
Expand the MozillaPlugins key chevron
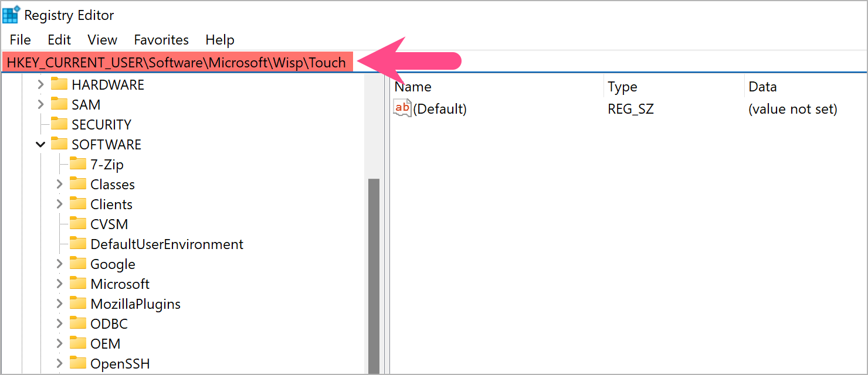coord(59,304)
